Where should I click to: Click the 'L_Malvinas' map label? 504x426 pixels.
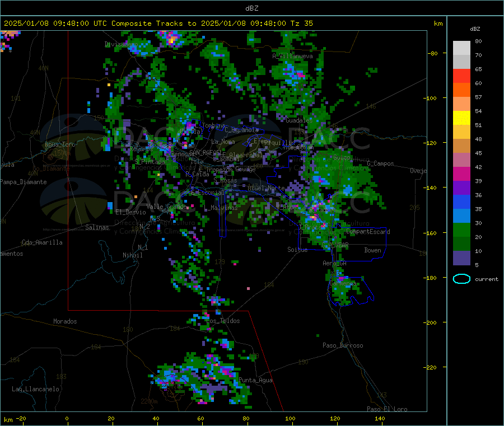coord(221,208)
